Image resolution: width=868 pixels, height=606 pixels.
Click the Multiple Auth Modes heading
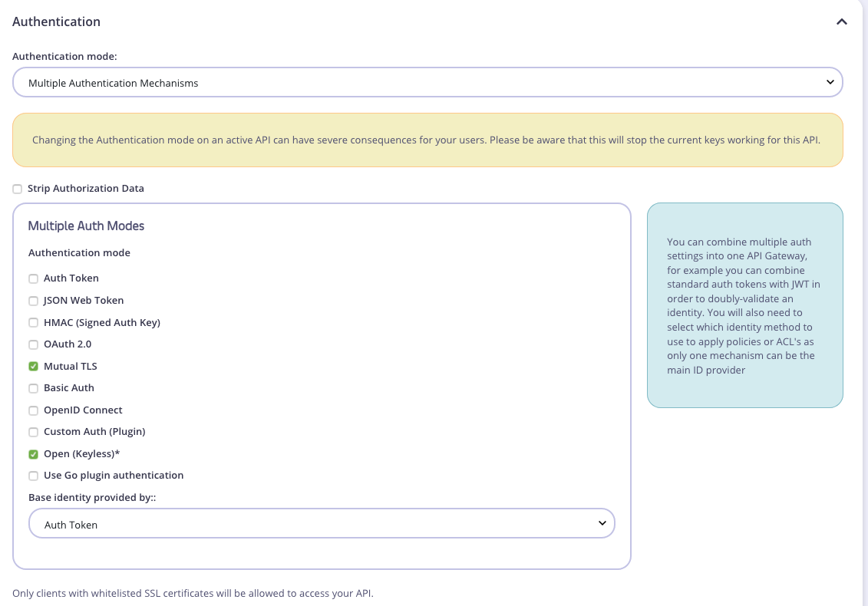pyautogui.click(x=86, y=226)
